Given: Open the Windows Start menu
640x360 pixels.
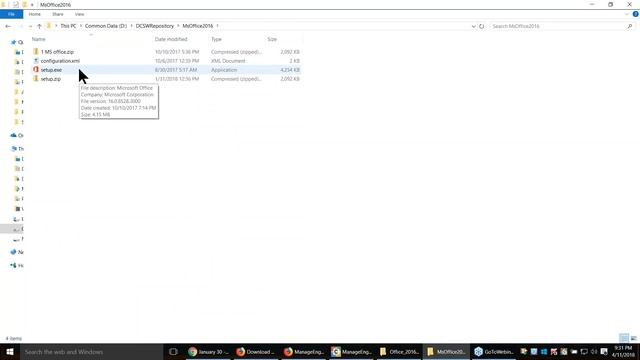Looking at the screenshot, I should click(x=10, y=352).
